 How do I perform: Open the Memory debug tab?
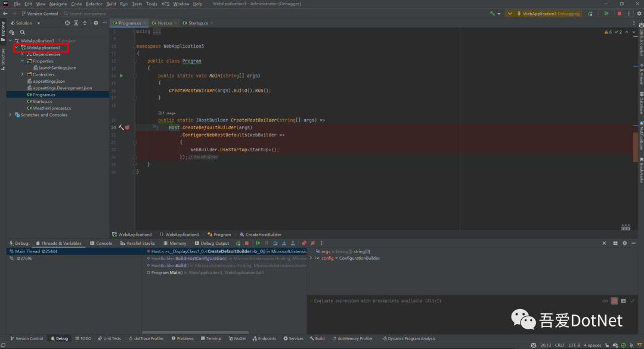(175, 243)
